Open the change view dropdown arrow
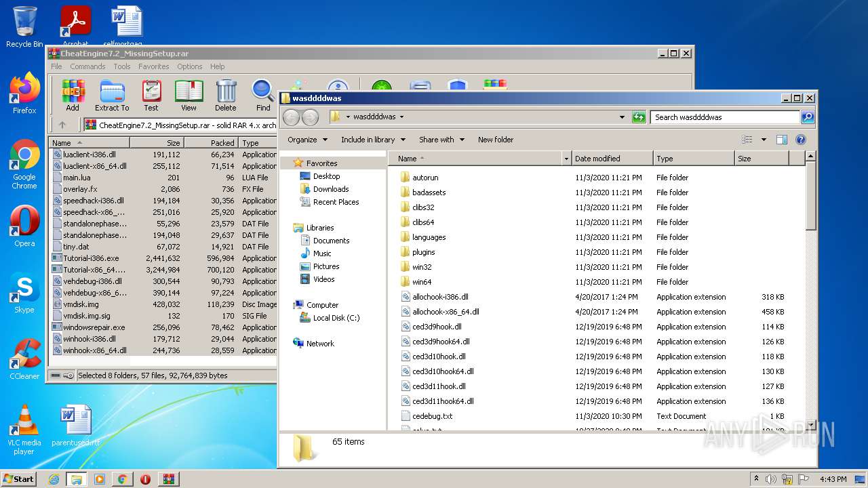Screen dimensions: 868x488 coord(763,140)
